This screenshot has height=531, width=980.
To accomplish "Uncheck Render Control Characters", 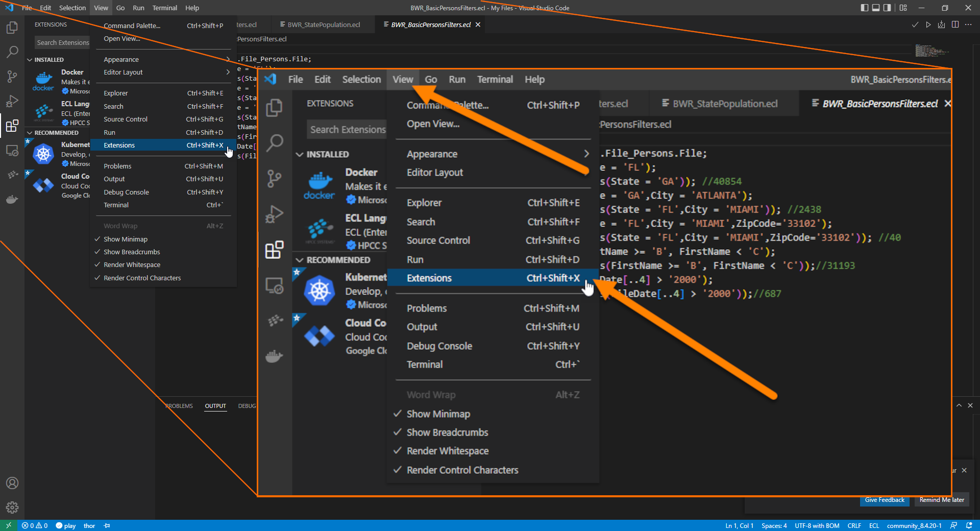I will (142, 278).
